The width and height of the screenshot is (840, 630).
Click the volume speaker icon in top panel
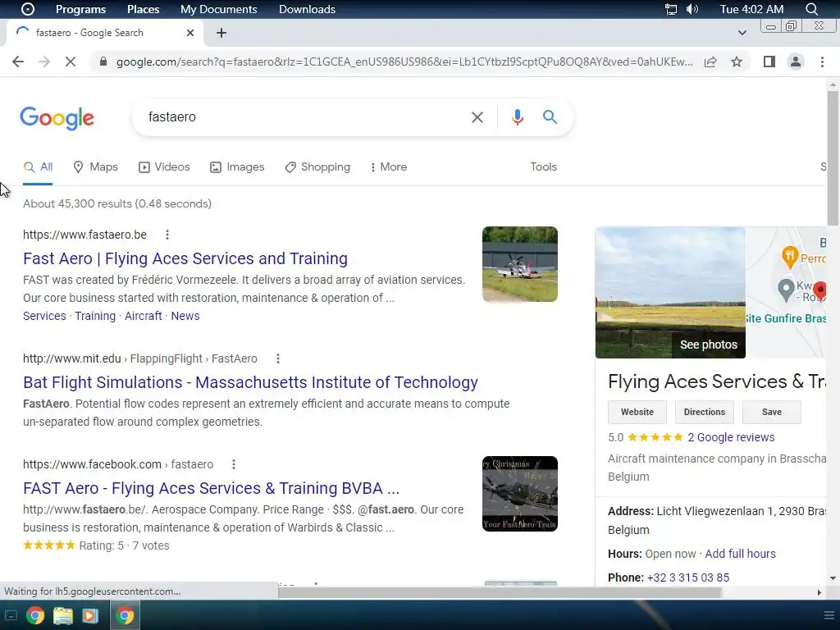pyautogui.click(x=692, y=9)
